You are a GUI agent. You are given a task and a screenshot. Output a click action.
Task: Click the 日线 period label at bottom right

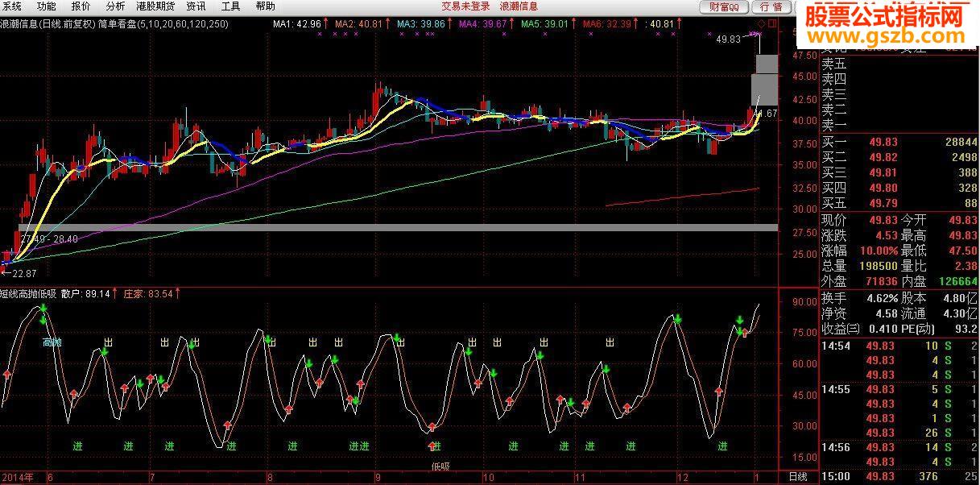point(797,477)
